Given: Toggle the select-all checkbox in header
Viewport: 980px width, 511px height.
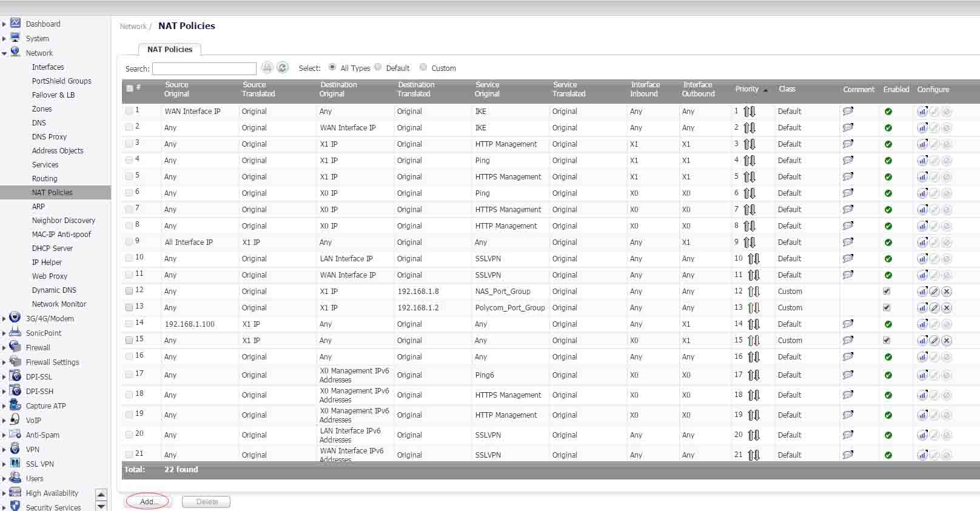Looking at the screenshot, I should (x=130, y=89).
